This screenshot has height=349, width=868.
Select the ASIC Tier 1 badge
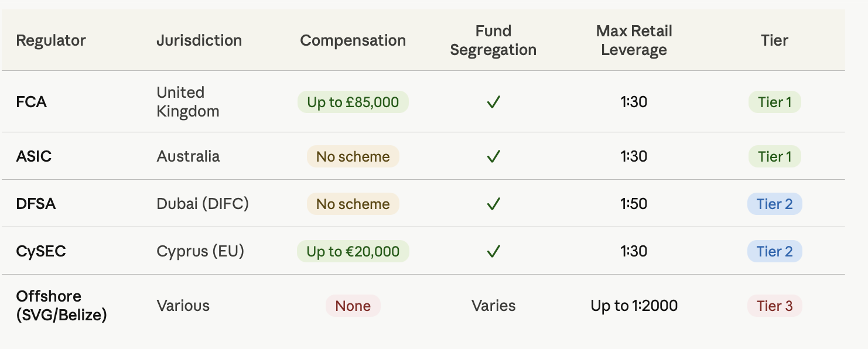774,156
